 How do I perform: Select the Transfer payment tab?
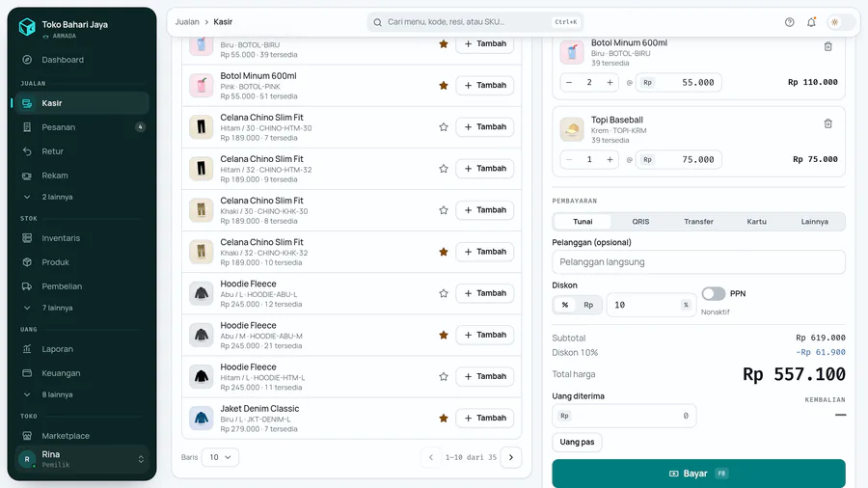point(698,221)
